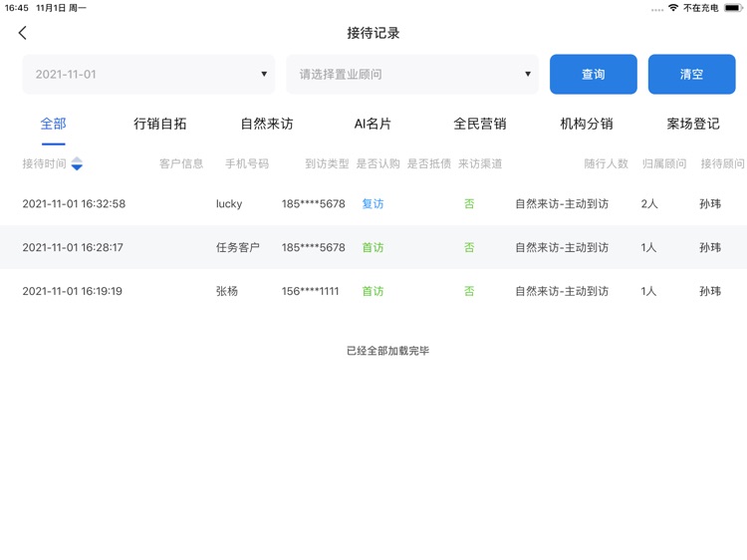Image resolution: width=747 pixels, height=560 pixels.
Task: Click 否 in the 任务客户 row
Action: click(469, 247)
